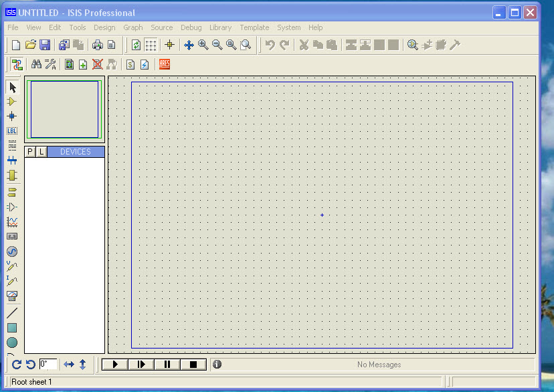
Task: Remove sheet using the red X icon
Action: click(x=98, y=65)
